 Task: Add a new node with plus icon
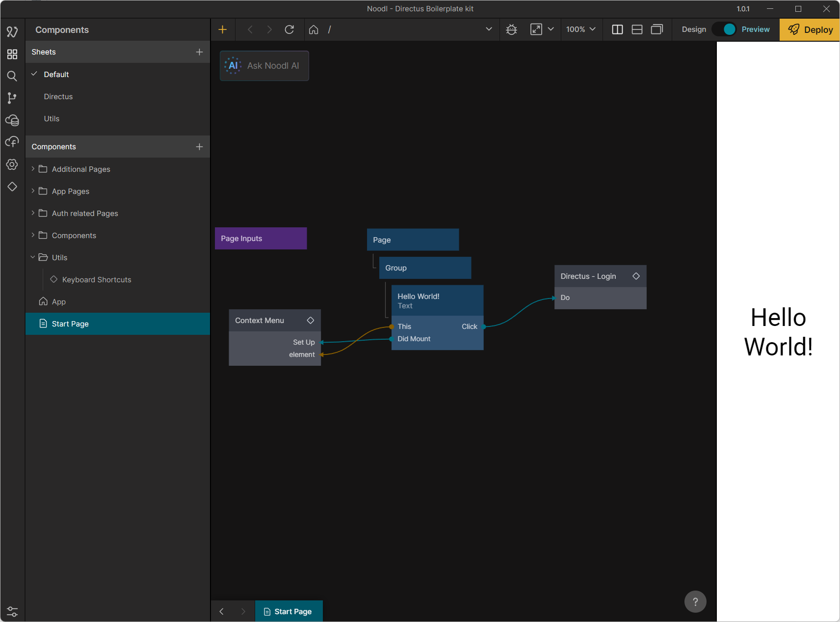tap(223, 30)
